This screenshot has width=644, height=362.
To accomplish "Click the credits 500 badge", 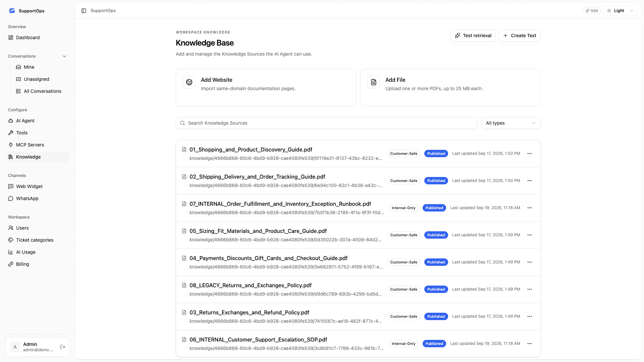I will 592,11.
